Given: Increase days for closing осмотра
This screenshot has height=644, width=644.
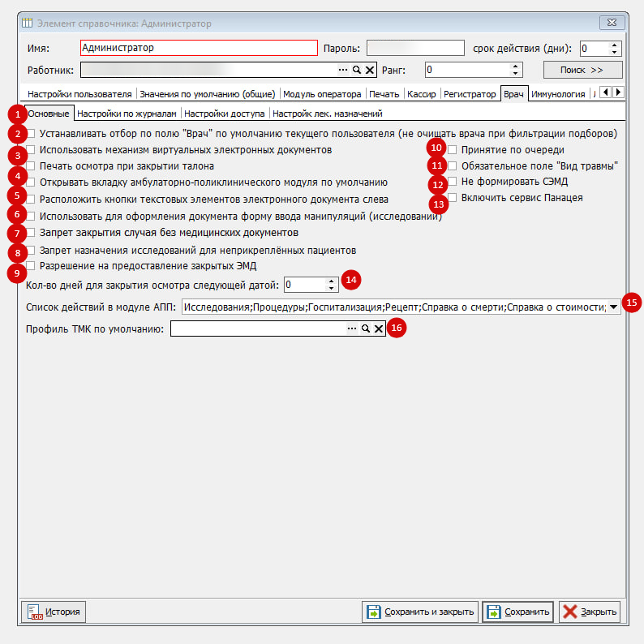Looking at the screenshot, I should 332,281.
